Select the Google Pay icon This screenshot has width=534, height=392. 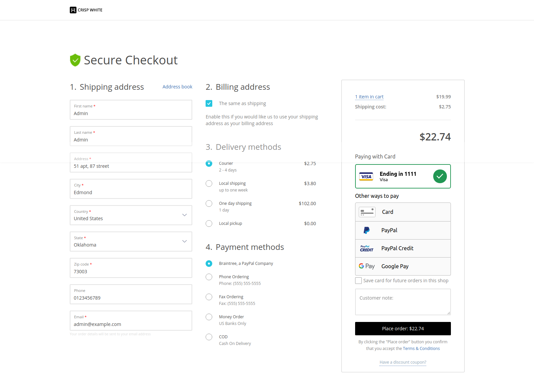pos(366,266)
